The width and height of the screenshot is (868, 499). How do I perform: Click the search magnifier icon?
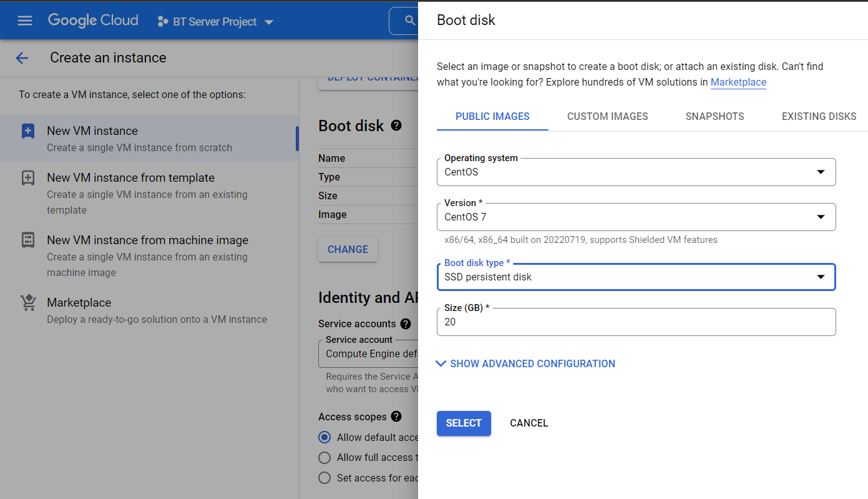[410, 21]
